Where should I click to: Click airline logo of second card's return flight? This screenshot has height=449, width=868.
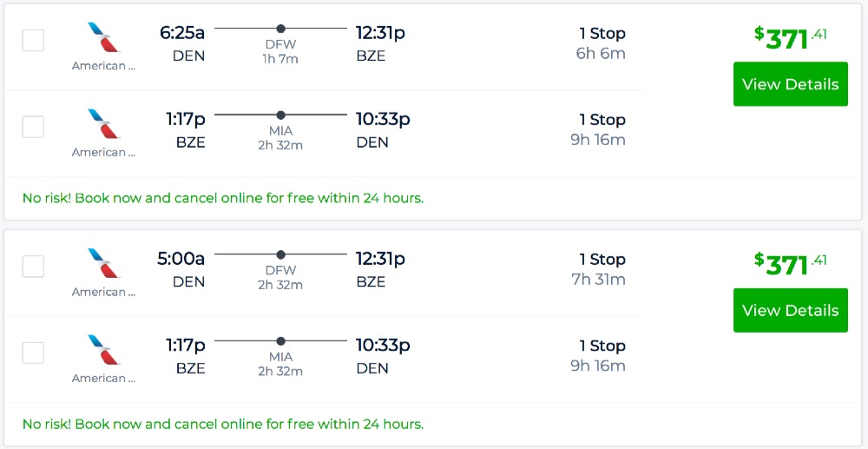(x=103, y=350)
